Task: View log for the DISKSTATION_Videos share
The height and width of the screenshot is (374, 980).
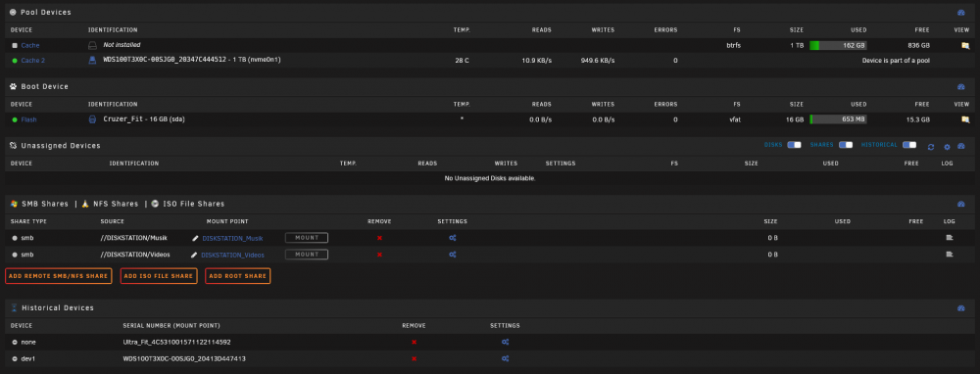Action: coord(950,255)
